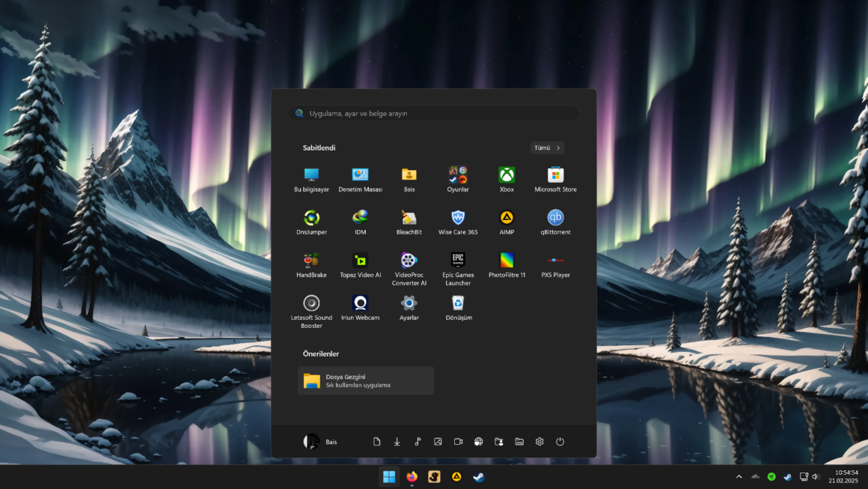Open the Bais user account menu
Screen dimensions: 868x489
(x=320, y=441)
